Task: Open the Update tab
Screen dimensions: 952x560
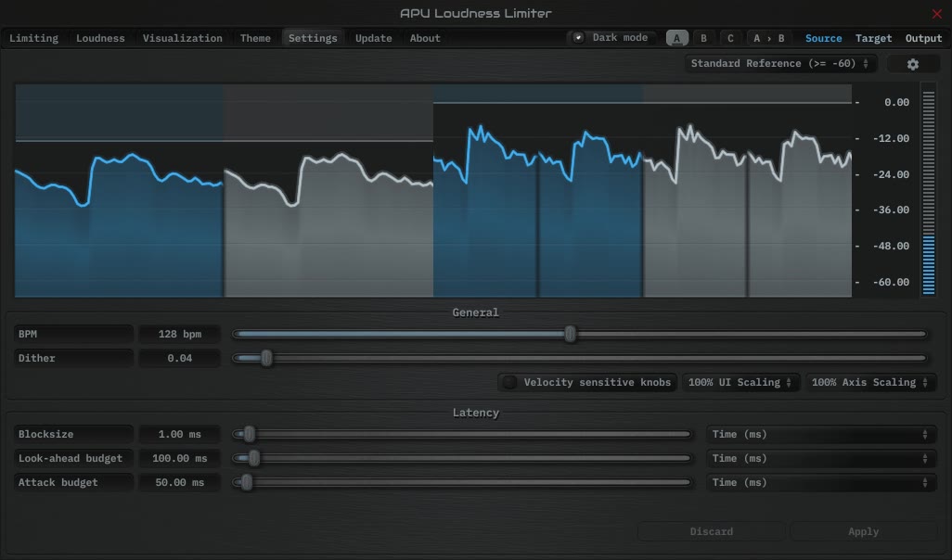Action: tap(373, 38)
